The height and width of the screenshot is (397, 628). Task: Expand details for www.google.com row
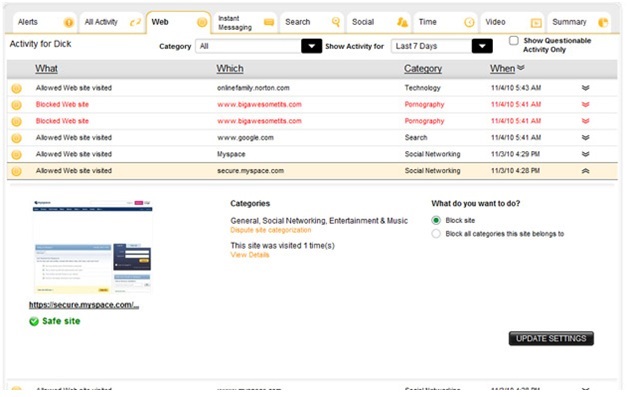(586, 138)
